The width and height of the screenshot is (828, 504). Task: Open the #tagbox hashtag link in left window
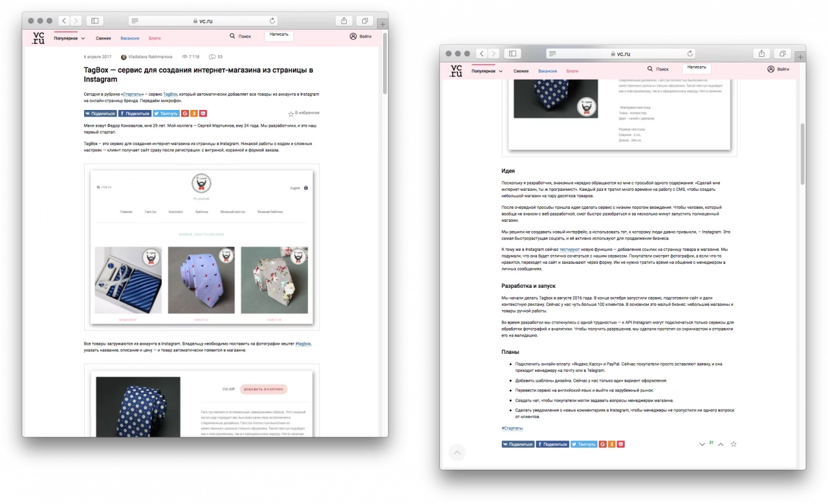coord(303,343)
